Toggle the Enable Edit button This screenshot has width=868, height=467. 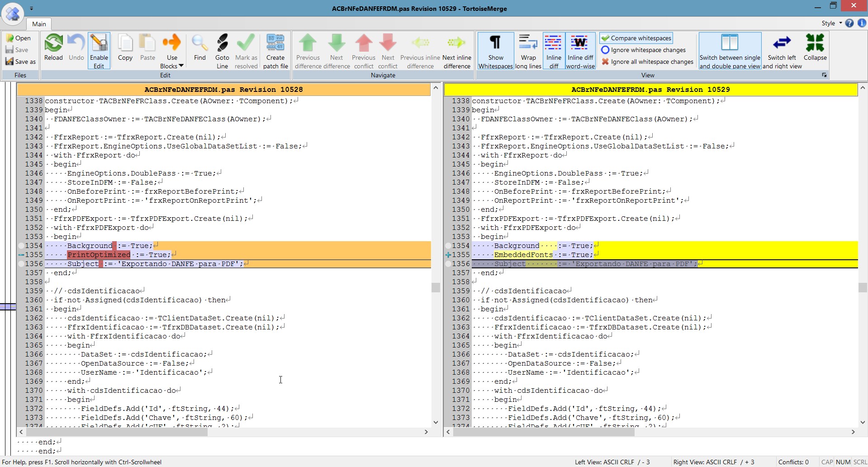click(99, 51)
